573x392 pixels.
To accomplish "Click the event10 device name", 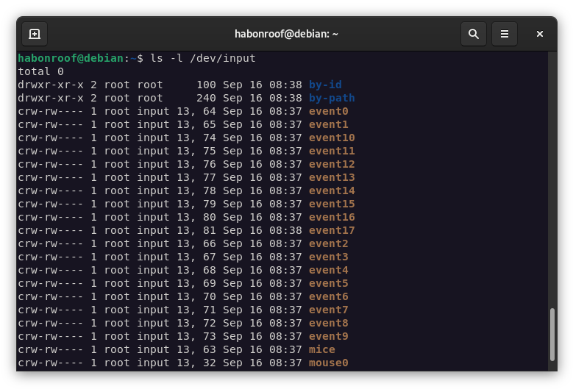I will 332,138.
